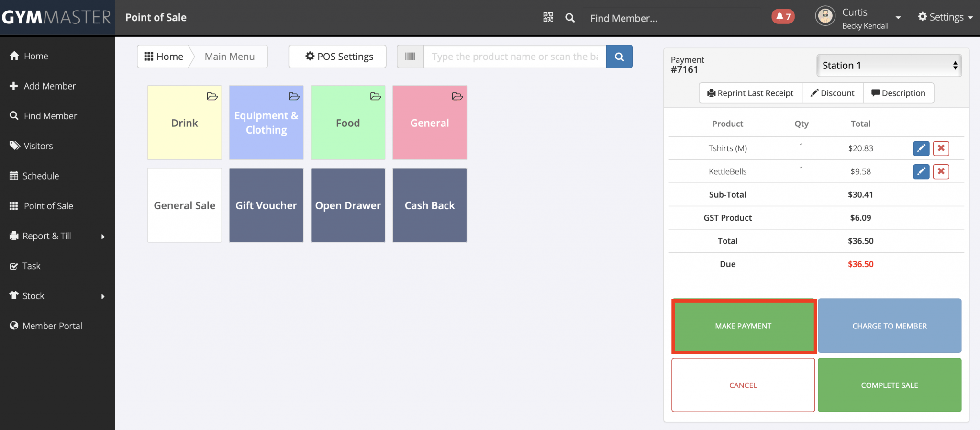Click the GST Product value $6.09
This screenshot has width=980, height=430.
pos(861,218)
